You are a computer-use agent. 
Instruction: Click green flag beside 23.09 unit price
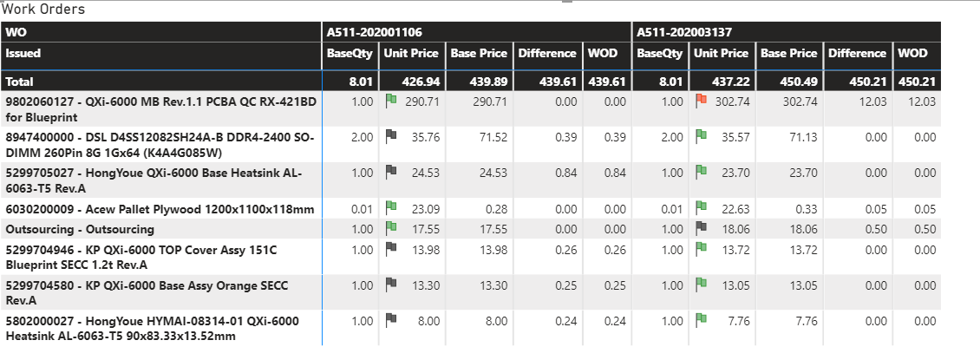pyautogui.click(x=391, y=206)
